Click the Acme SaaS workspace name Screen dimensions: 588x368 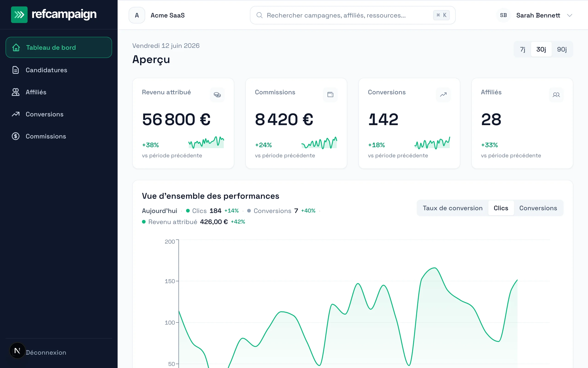tap(167, 15)
